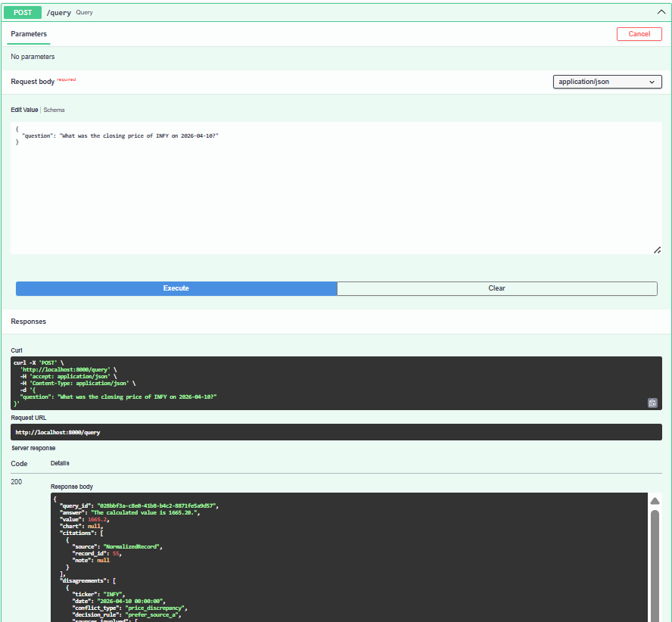Grab the request body textarea resize handle
672x622 pixels.
coord(658,250)
